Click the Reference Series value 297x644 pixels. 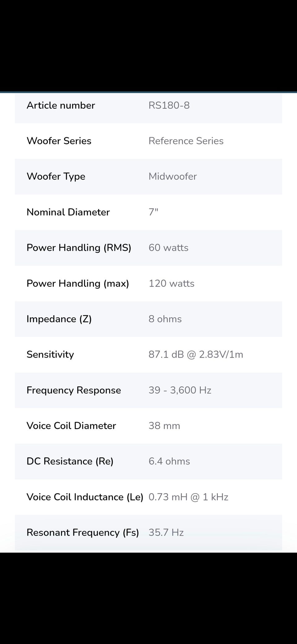coord(186,141)
